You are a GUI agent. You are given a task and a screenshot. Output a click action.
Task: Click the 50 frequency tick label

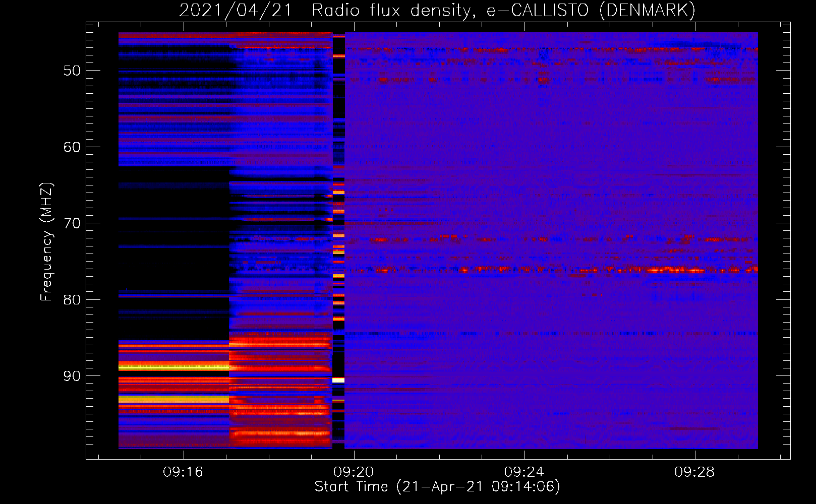[72, 71]
